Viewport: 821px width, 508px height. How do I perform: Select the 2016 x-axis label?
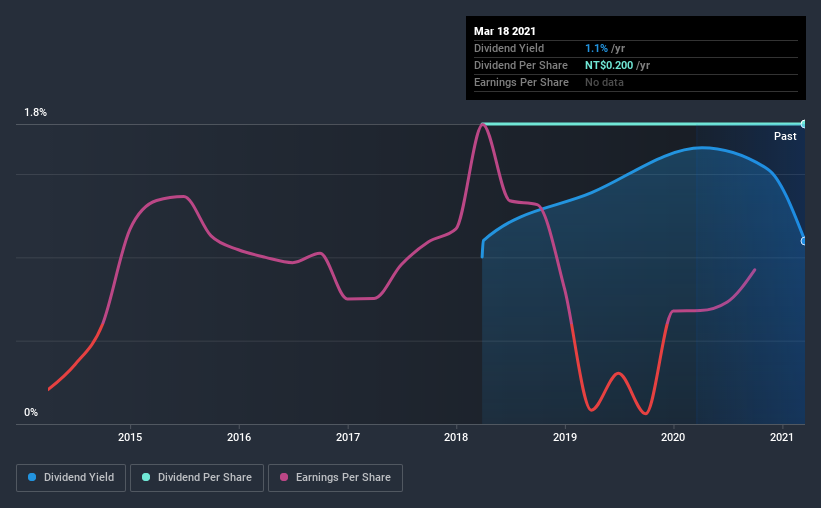click(x=239, y=437)
